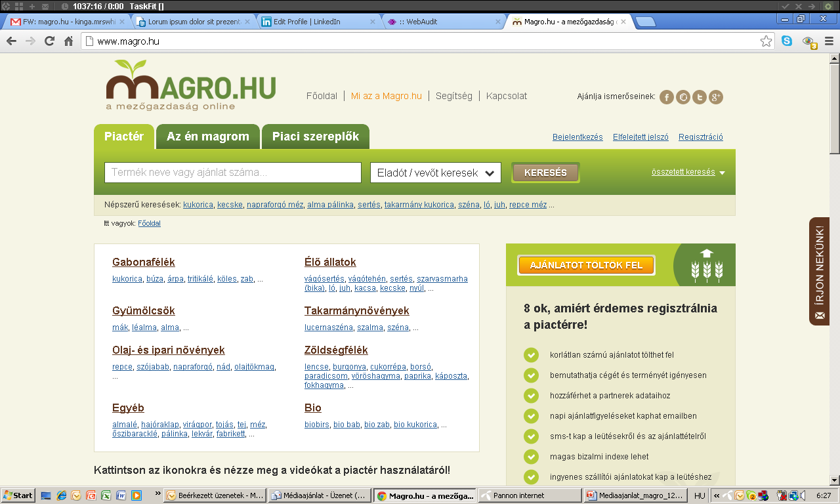Click the TaskFit checkmark icon
The image size is (840, 504).
pos(785,6)
